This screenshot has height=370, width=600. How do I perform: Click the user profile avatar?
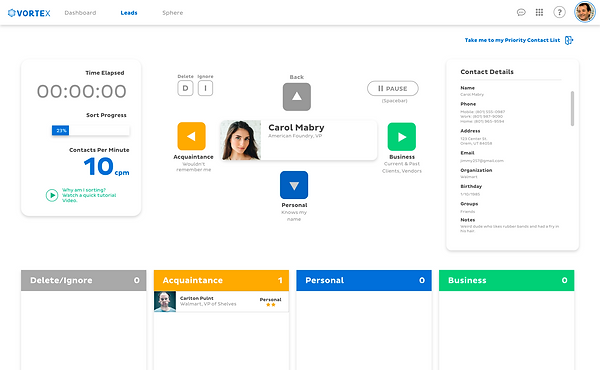(585, 12)
